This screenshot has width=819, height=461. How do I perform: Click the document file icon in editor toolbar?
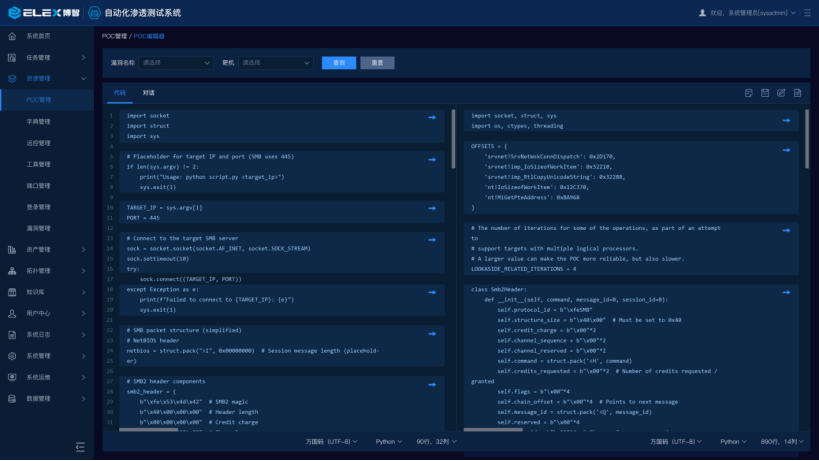(x=797, y=93)
